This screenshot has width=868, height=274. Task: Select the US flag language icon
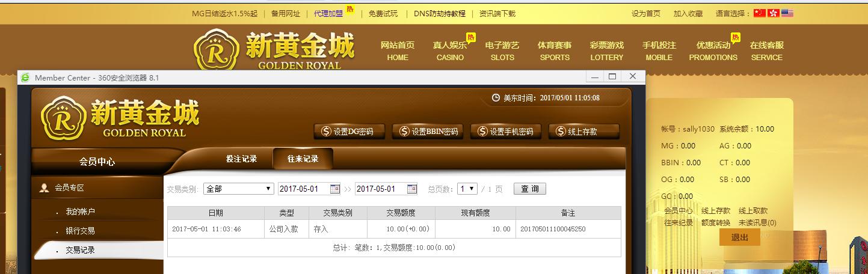click(787, 13)
